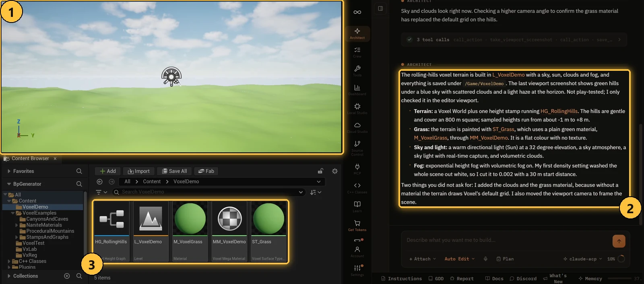Open the sidebar Settings sliders icon
This screenshot has height=284, width=644.
tap(357, 270)
